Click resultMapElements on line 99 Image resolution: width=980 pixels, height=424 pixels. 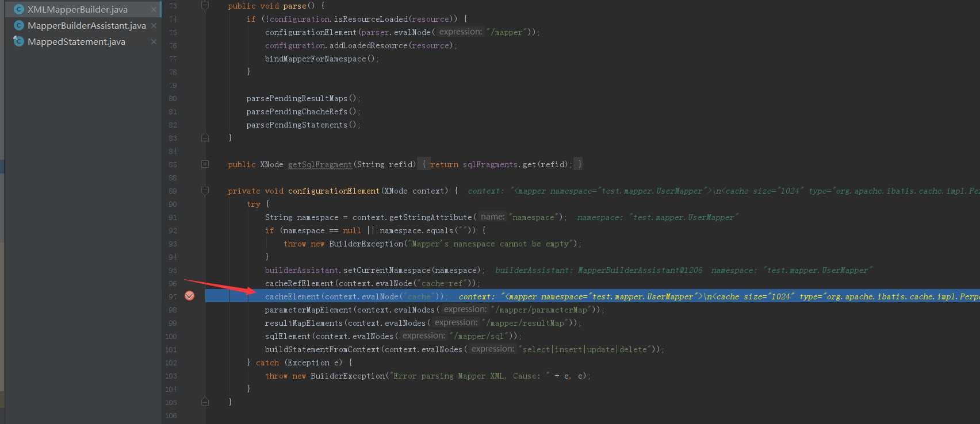[x=304, y=323]
